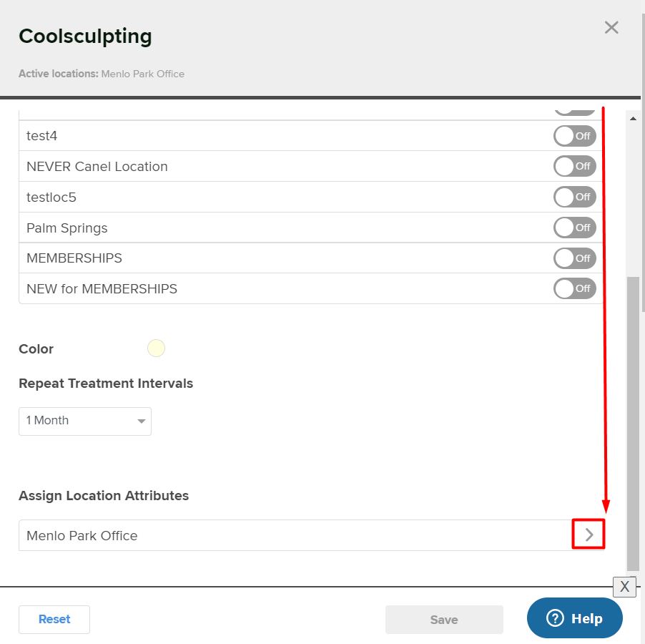The height and width of the screenshot is (644, 645).
Task: Pick the pale yellow Color swatch
Action: coord(157,348)
